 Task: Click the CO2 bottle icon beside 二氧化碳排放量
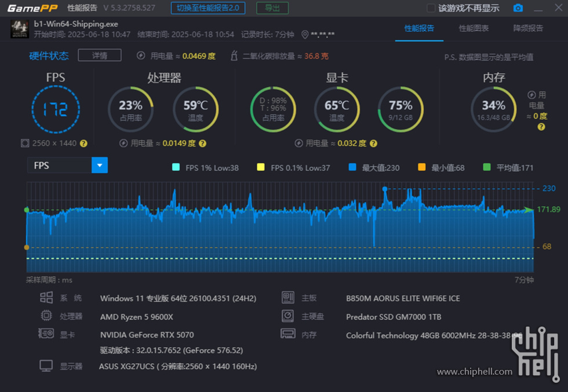[234, 56]
